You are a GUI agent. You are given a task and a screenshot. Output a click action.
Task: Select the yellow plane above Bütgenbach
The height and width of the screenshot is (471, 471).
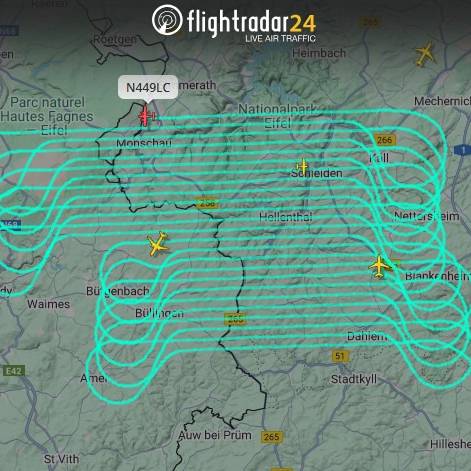click(x=157, y=244)
